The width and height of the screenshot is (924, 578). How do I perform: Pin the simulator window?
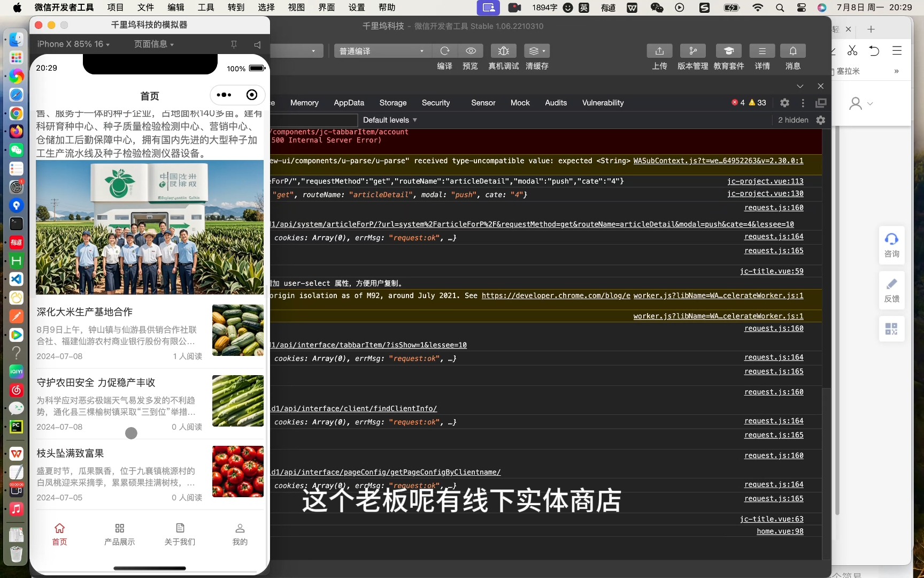coord(234,44)
